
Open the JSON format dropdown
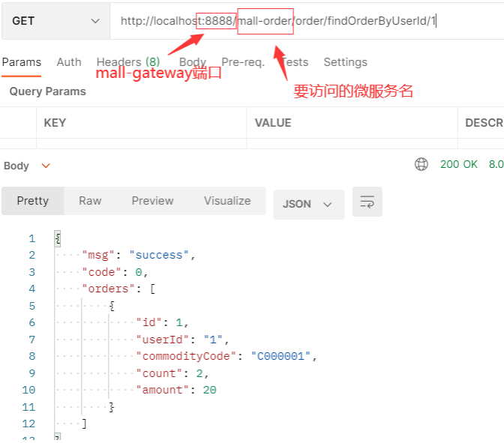tap(308, 205)
